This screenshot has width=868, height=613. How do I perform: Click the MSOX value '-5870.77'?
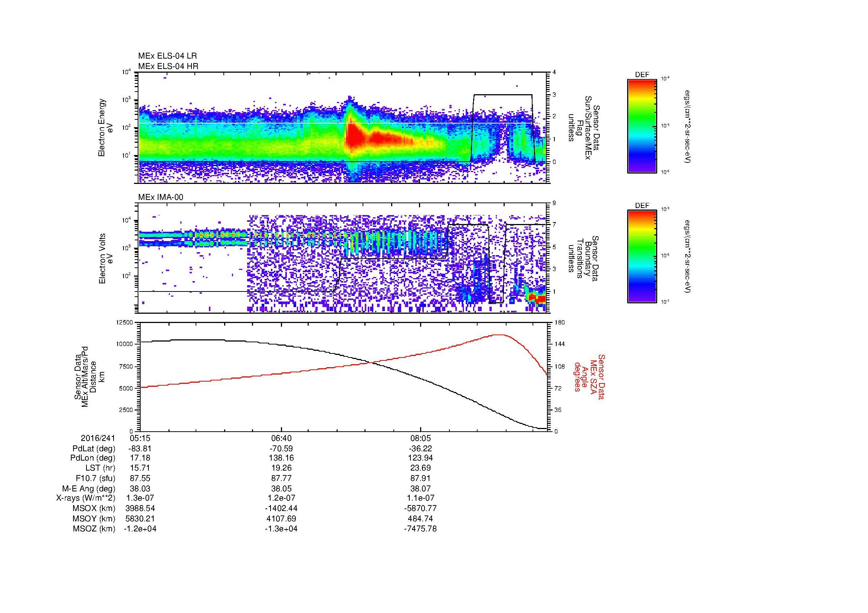tap(420, 508)
